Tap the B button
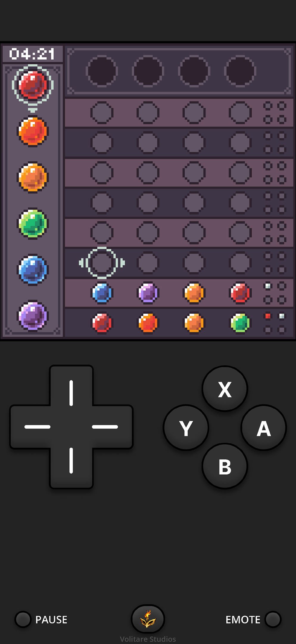 (225, 466)
